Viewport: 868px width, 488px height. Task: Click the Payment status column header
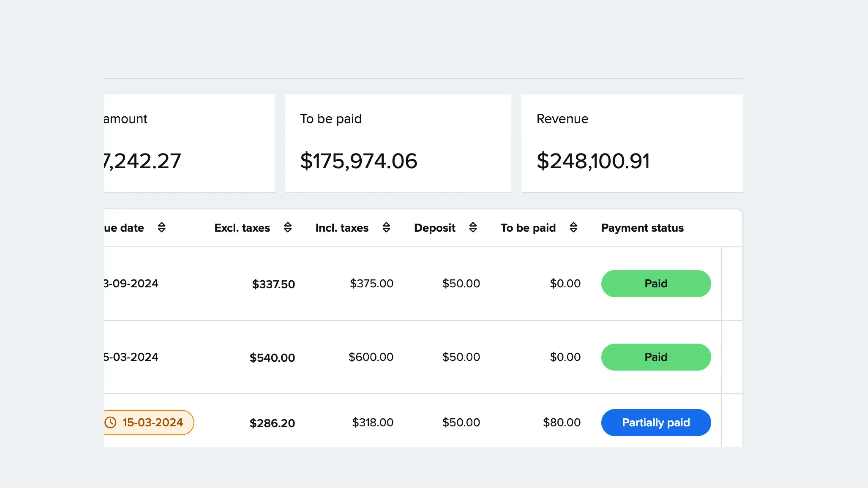click(x=642, y=228)
